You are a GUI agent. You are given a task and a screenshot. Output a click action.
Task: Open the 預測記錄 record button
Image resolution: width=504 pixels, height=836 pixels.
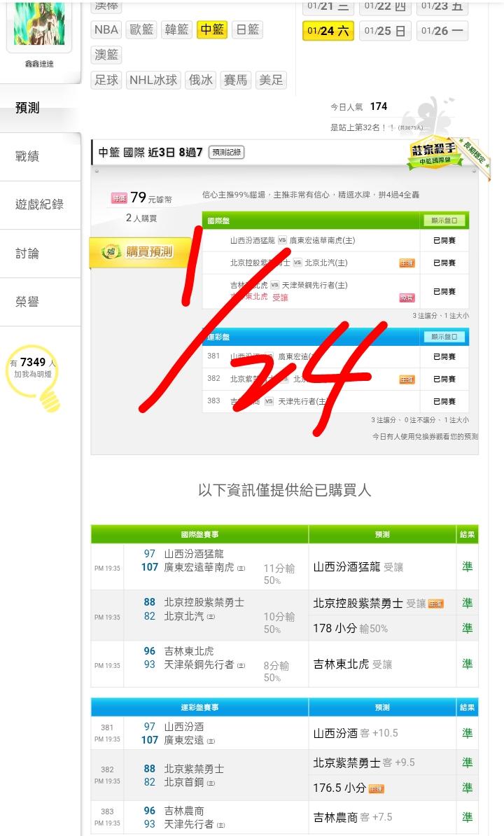click(226, 153)
